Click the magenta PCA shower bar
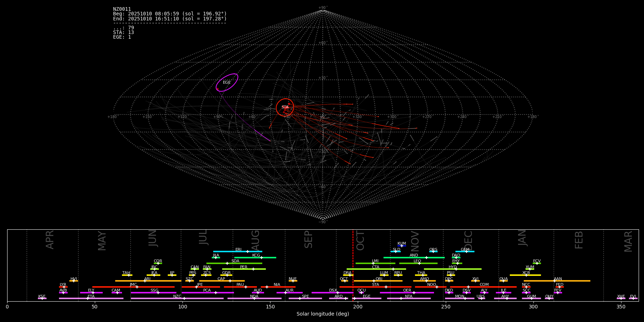644x322 pixels. coord(208,293)
